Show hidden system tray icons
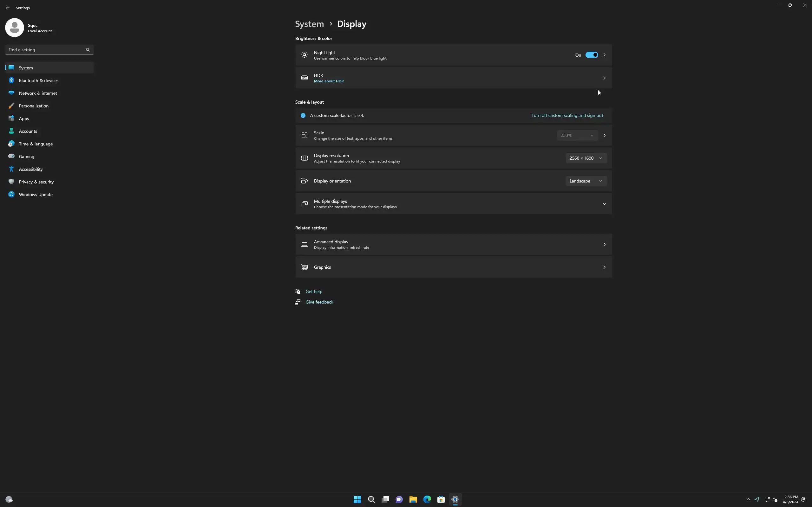Viewport: 812px width, 507px height. click(x=748, y=499)
